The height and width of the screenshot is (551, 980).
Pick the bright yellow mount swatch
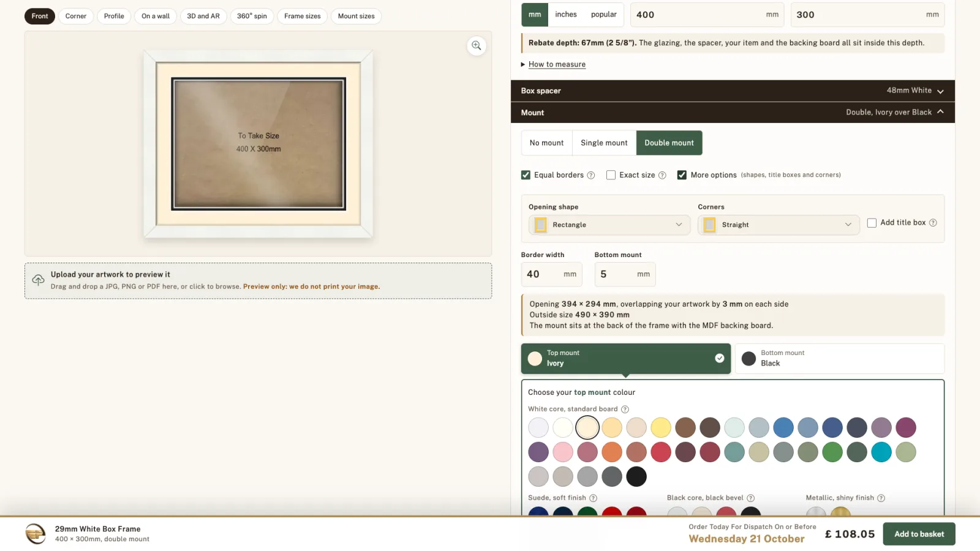(661, 427)
